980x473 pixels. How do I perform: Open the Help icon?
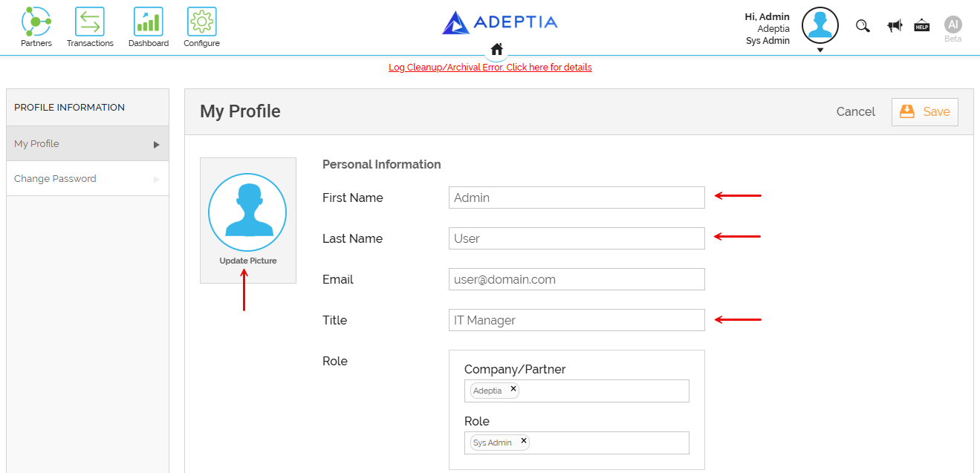922,25
